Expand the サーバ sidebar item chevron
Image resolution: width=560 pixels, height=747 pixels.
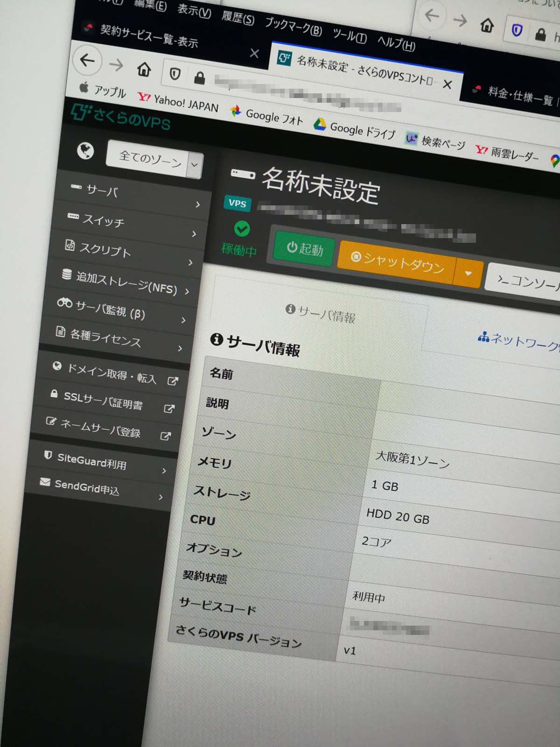198,204
